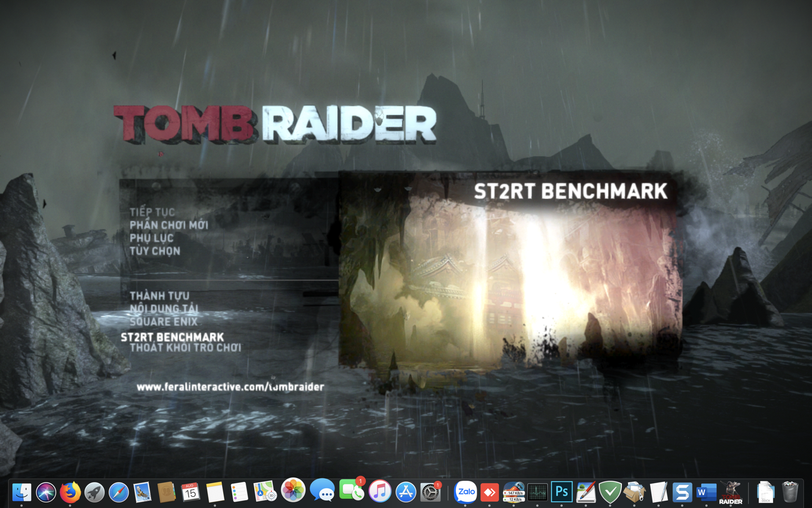
Task: Open the Zalo messaging app
Action: pyautogui.click(x=465, y=492)
